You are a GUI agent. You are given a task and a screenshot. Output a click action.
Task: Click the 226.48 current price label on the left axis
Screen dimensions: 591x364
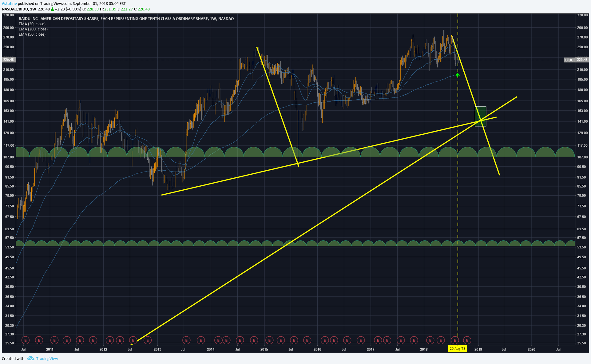coord(8,60)
